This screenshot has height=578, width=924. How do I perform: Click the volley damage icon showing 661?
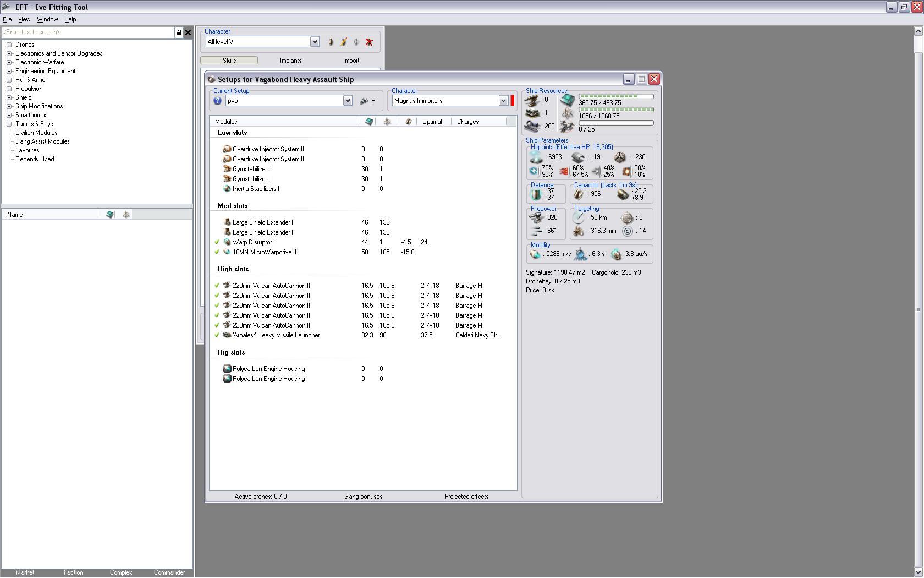pos(536,231)
